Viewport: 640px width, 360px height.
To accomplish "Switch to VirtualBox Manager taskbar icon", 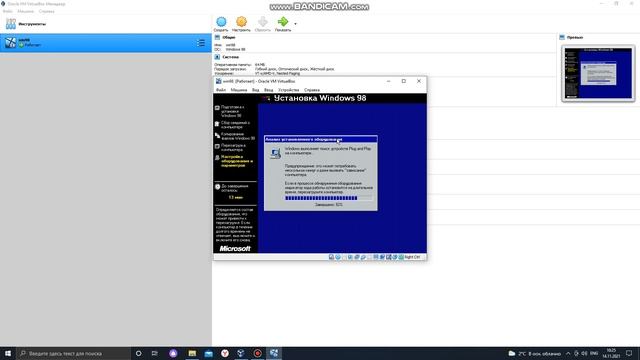I will tap(241, 353).
